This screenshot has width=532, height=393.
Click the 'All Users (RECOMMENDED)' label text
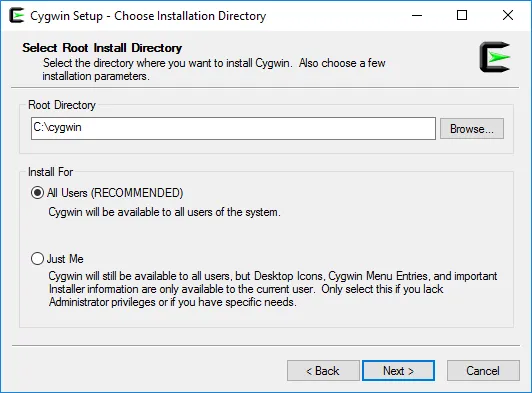tap(115, 193)
